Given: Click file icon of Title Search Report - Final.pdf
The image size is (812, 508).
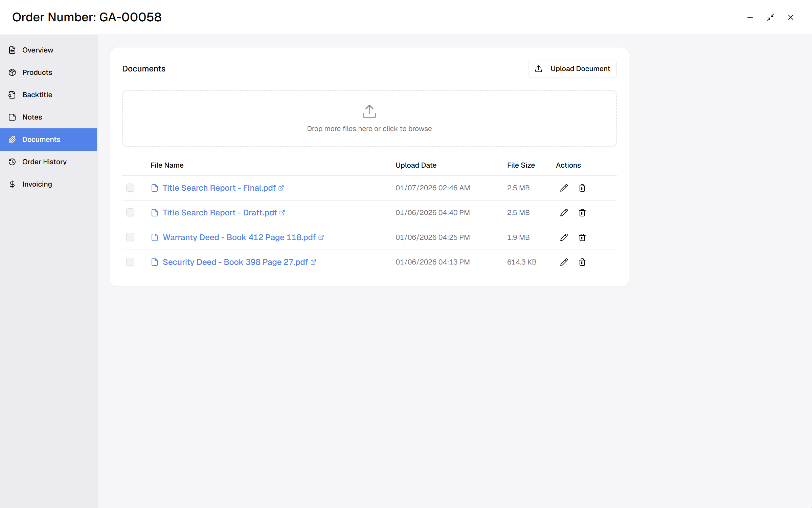Looking at the screenshot, I should pos(155,188).
